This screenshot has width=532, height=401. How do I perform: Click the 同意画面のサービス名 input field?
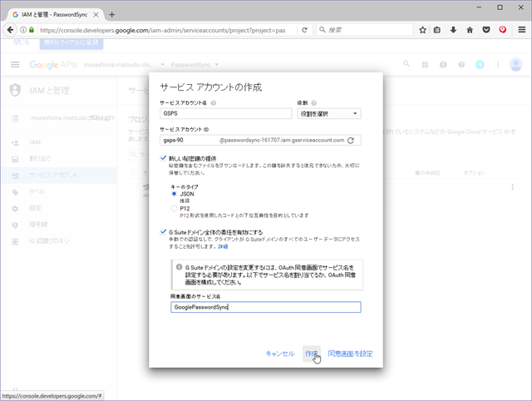coord(266,307)
